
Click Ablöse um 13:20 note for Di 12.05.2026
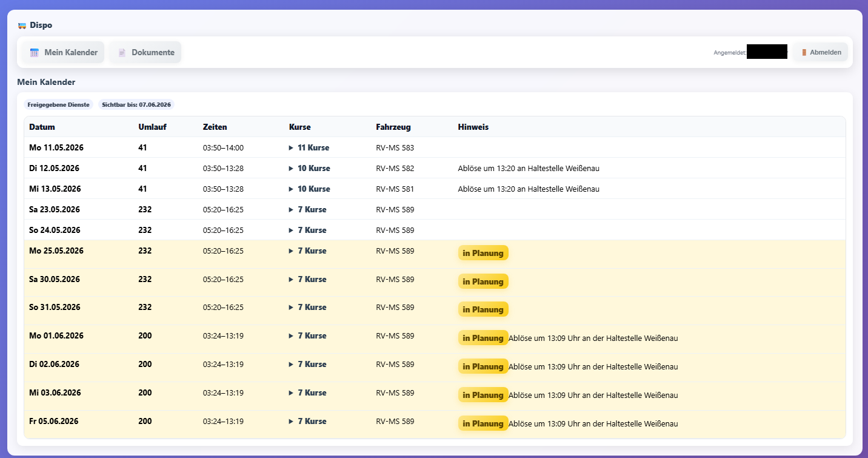[x=529, y=168]
